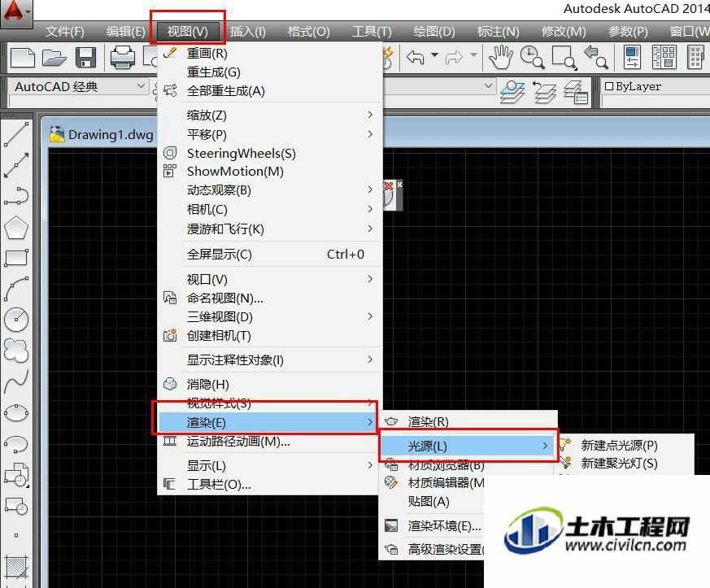Click the Open file folder icon
Image resolution: width=710 pixels, height=588 pixels.
(x=54, y=58)
